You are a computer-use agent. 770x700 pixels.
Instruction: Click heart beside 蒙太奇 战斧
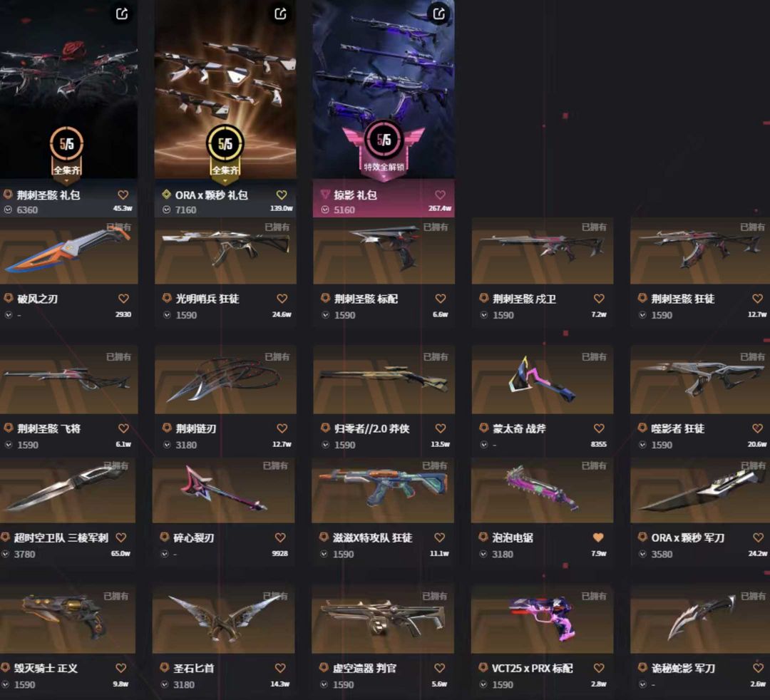pyautogui.click(x=599, y=428)
